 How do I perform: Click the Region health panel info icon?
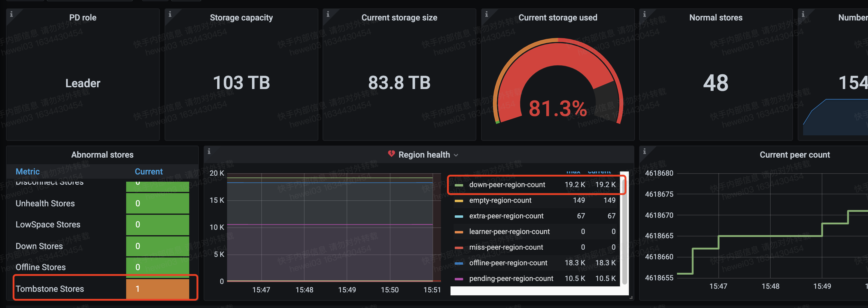[209, 152]
